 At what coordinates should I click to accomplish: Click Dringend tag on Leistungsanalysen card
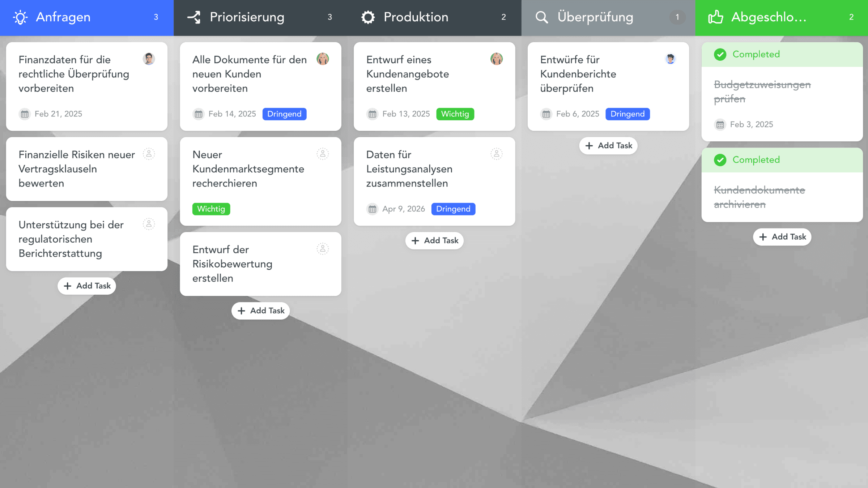point(453,209)
